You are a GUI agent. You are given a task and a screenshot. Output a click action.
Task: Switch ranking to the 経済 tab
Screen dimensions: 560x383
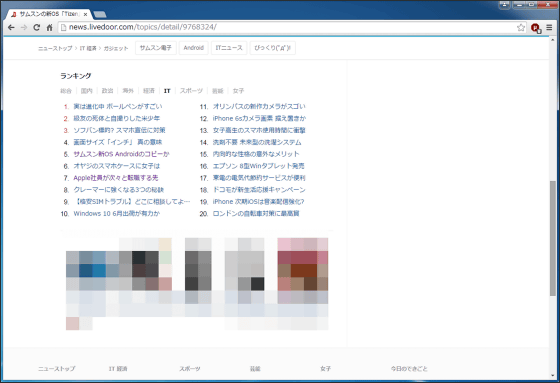point(149,91)
